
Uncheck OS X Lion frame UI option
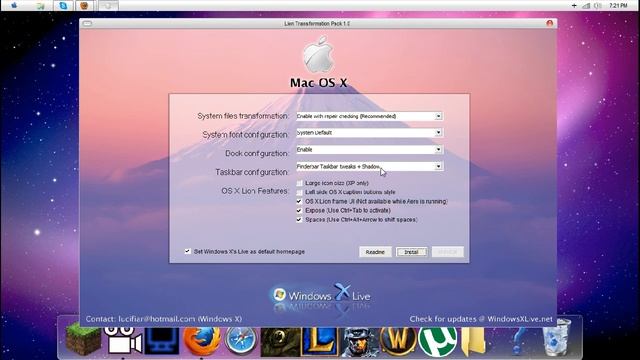[299, 202]
